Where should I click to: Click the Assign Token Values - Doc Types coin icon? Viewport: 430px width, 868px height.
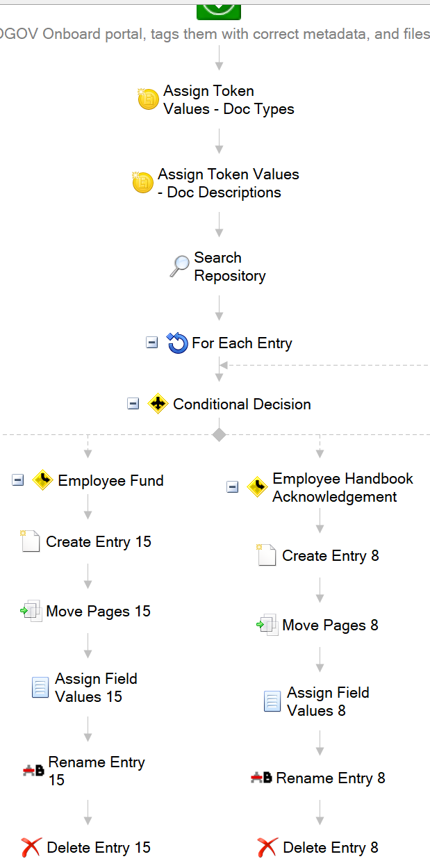click(149, 99)
